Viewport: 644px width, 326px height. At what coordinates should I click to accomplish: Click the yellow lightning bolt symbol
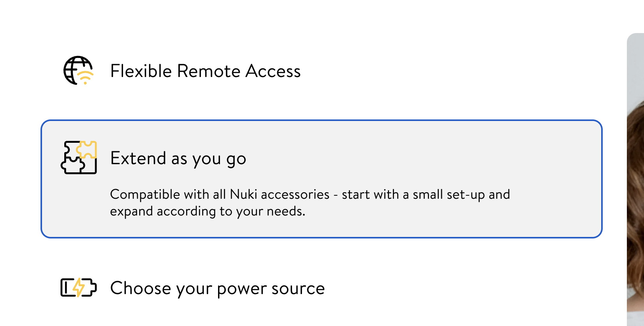[79, 287]
